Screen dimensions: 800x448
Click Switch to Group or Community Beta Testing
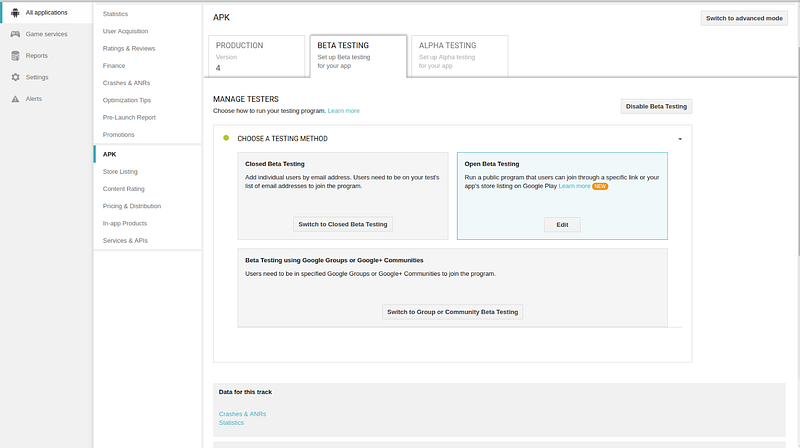453,312
